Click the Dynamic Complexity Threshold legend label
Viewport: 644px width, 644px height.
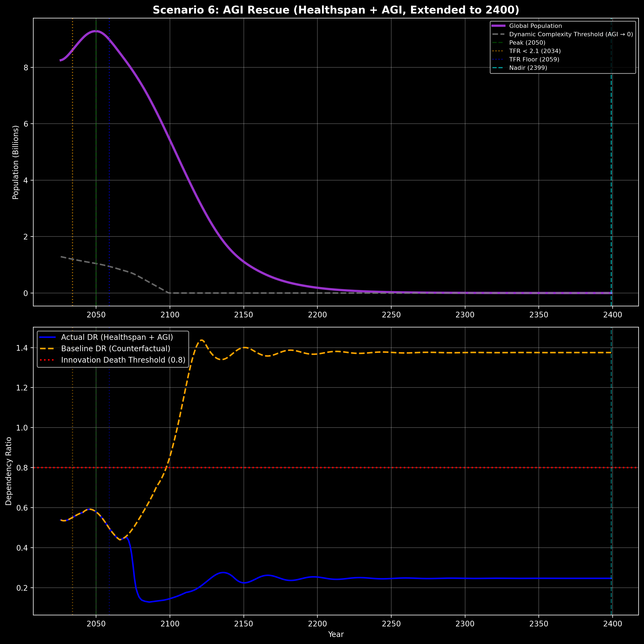click(571, 34)
